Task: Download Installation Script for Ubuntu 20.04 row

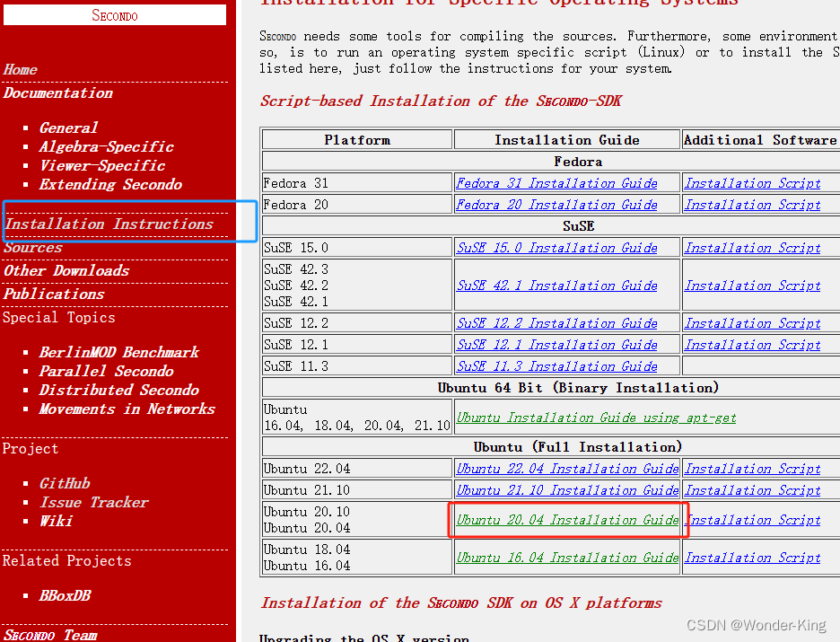Action: click(753, 520)
